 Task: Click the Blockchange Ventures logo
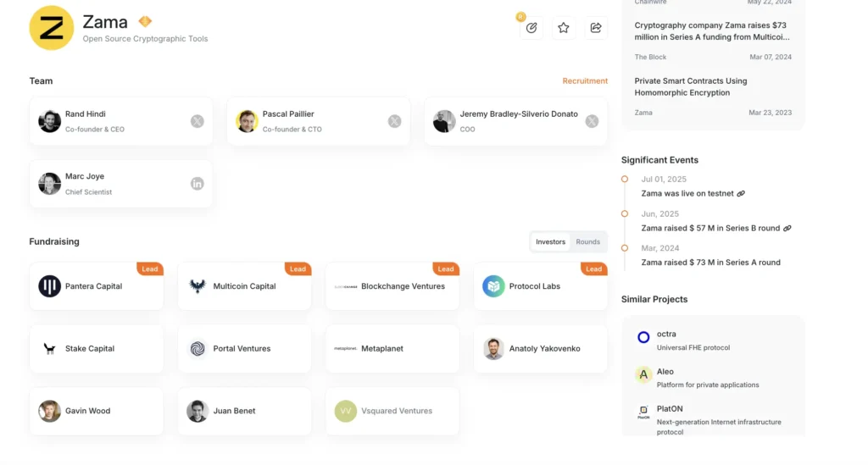point(346,286)
